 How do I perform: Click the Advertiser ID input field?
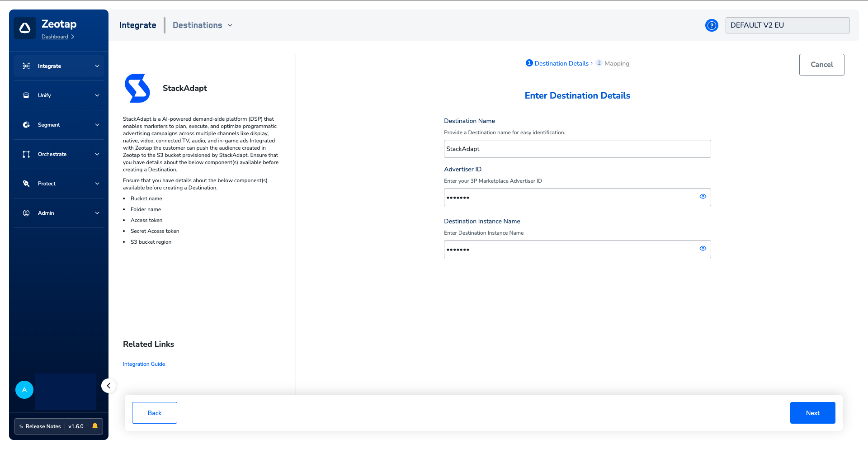click(577, 197)
